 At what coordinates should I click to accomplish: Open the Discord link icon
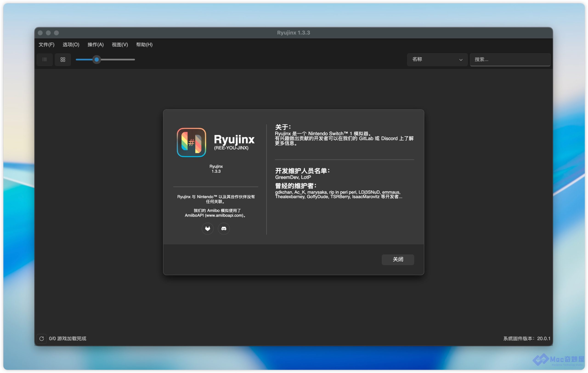point(224,228)
